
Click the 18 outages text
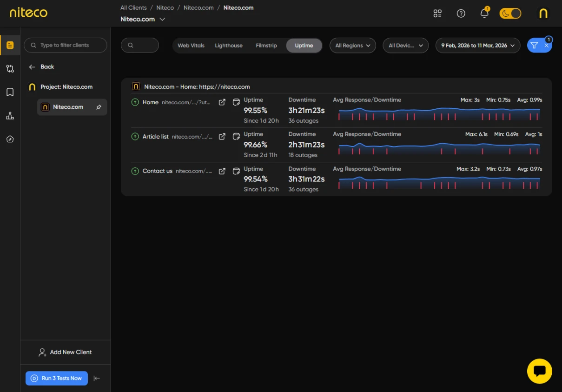pos(303,155)
